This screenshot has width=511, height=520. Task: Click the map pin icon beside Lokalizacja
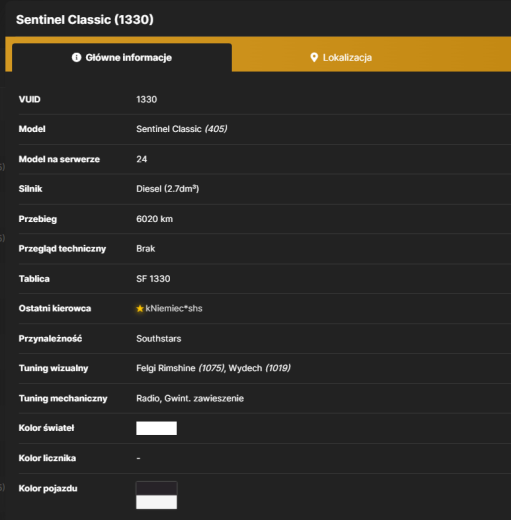[314, 57]
